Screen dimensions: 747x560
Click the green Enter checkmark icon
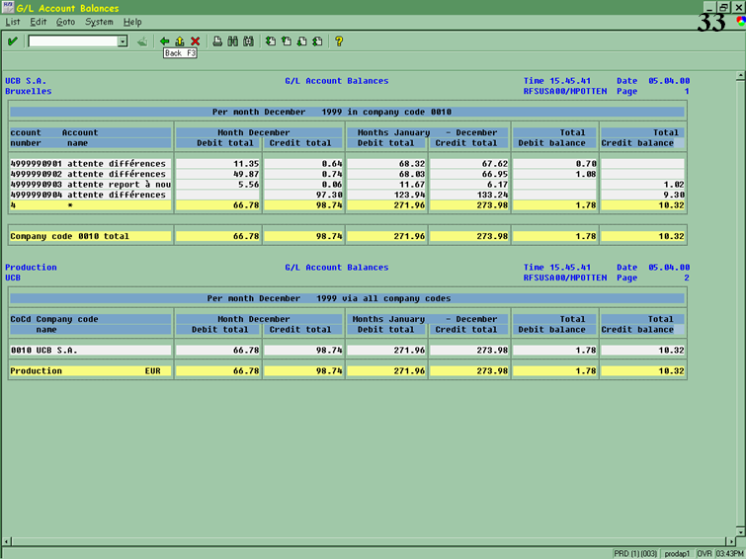[12, 41]
